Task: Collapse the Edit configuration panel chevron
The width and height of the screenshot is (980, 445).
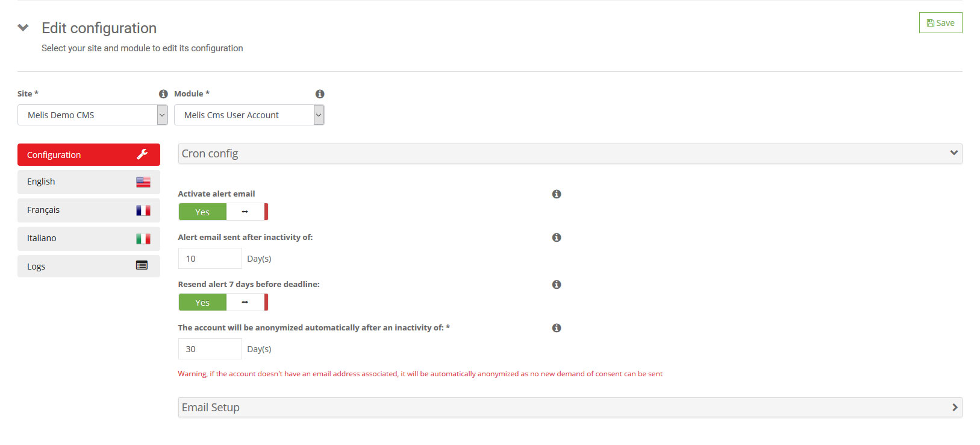Action: coord(23,28)
